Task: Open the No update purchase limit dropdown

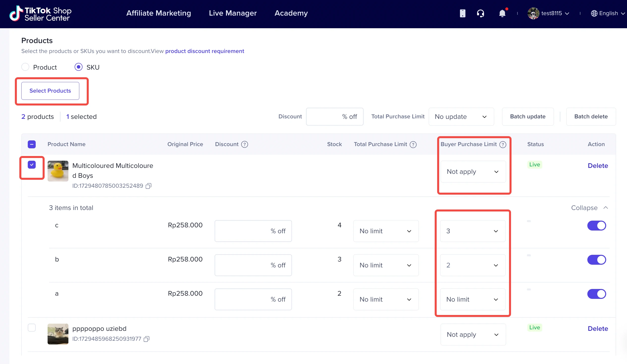Action: [461, 117]
